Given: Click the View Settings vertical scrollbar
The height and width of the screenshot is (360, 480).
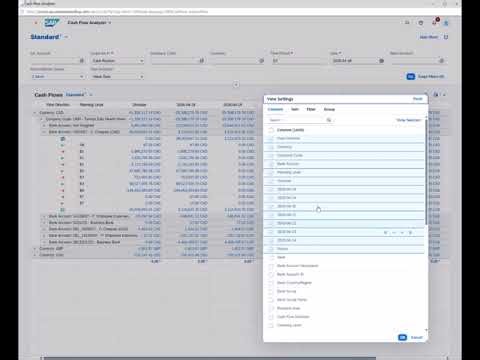Looking at the screenshot, I should [x=426, y=172].
